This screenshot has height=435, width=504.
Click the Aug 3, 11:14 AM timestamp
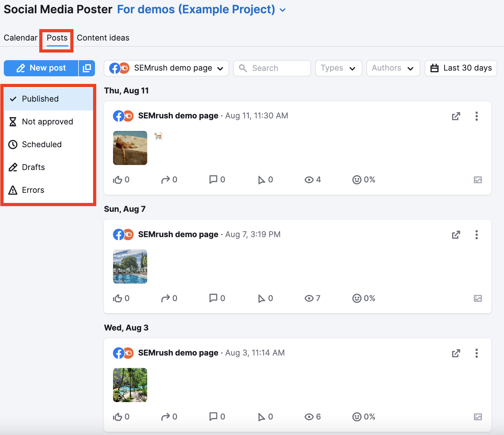click(x=255, y=353)
